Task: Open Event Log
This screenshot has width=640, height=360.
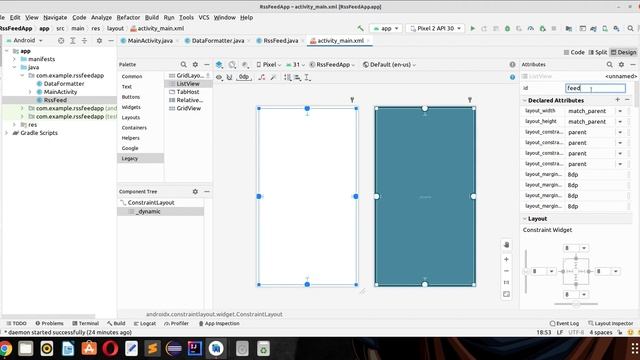Action: (564, 323)
